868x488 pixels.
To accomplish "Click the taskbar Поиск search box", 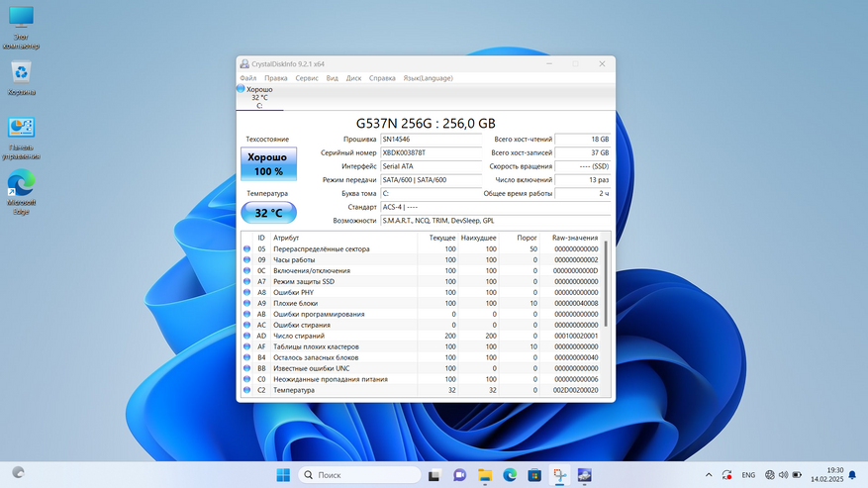I will click(x=359, y=475).
